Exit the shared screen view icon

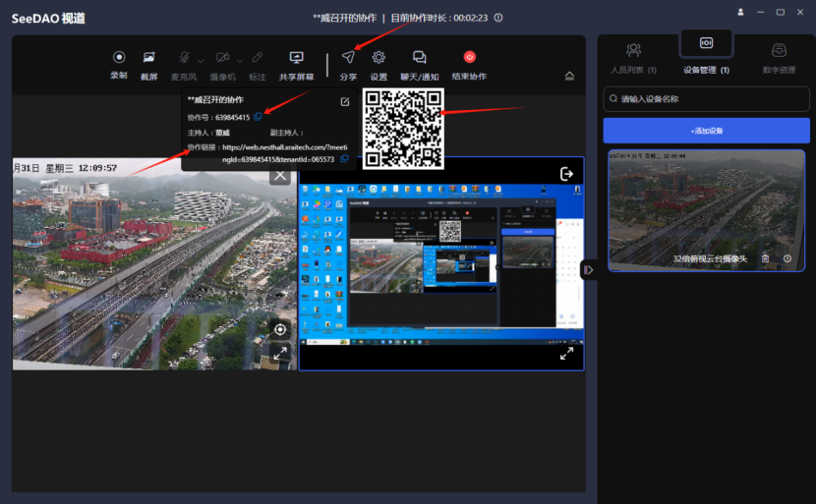[x=566, y=174]
